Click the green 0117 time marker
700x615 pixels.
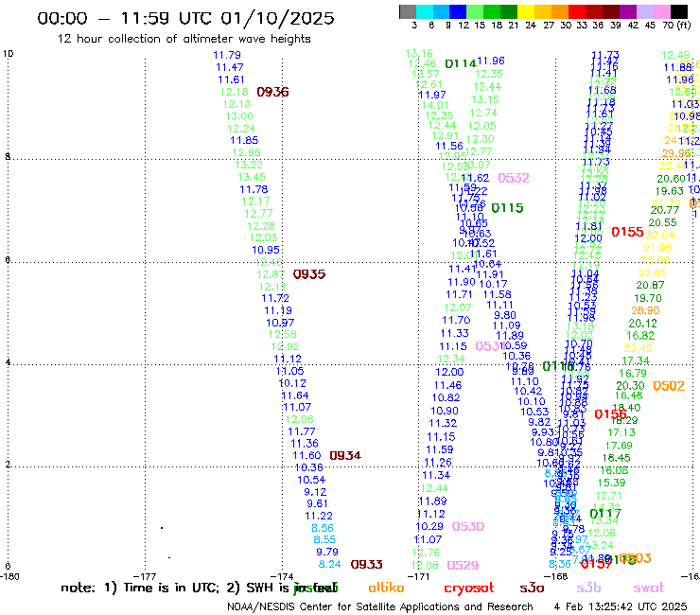[605, 514]
